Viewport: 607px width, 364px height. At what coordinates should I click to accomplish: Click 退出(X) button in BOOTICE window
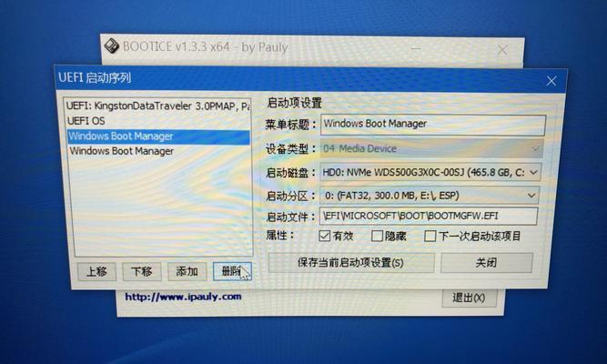coord(469,298)
